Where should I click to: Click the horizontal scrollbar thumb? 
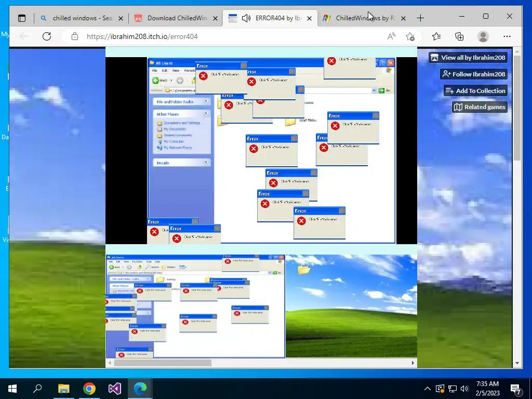pyautogui.click(x=163, y=363)
